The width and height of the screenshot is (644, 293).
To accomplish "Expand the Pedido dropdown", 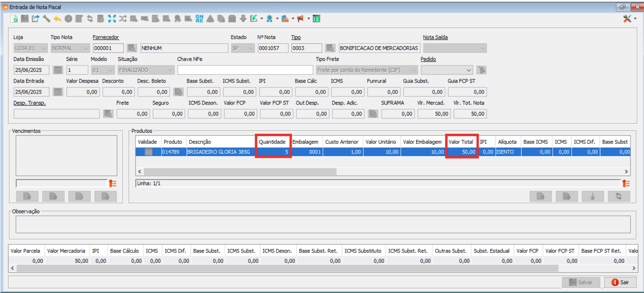I will [469, 70].
